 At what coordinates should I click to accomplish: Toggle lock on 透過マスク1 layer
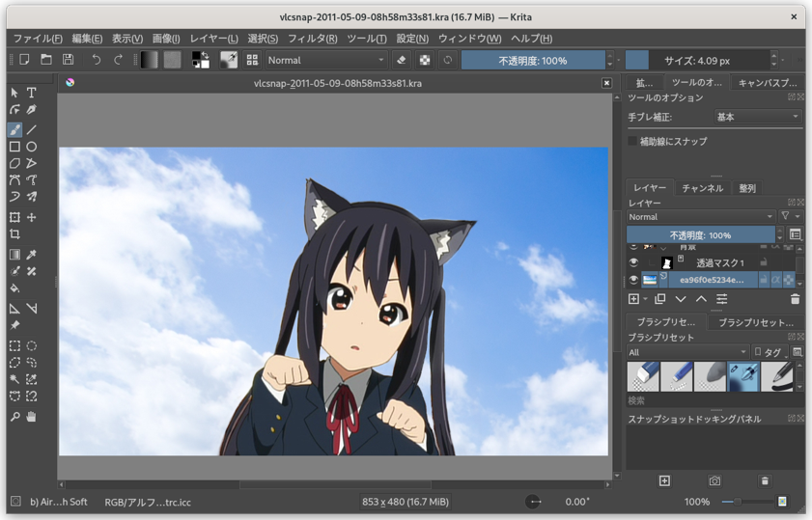tap(764, 262)
